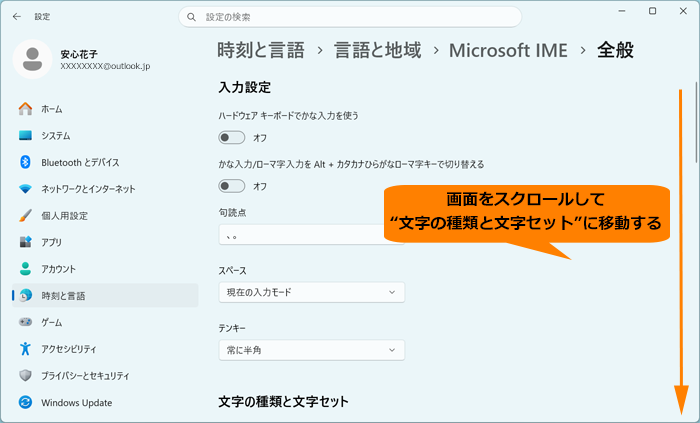Click the 時刻と言語 globe clock icon
Screen dimensions: 700x423
coord(25,295)
